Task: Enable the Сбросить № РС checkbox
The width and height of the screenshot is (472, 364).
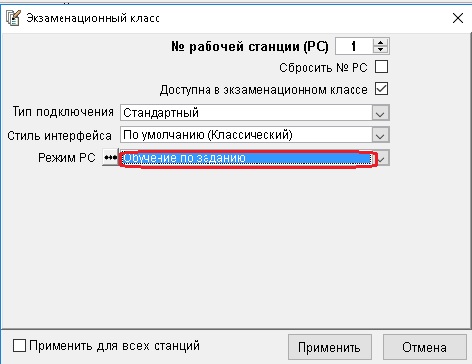Action: pyautogui.click(x=381, y=67)
